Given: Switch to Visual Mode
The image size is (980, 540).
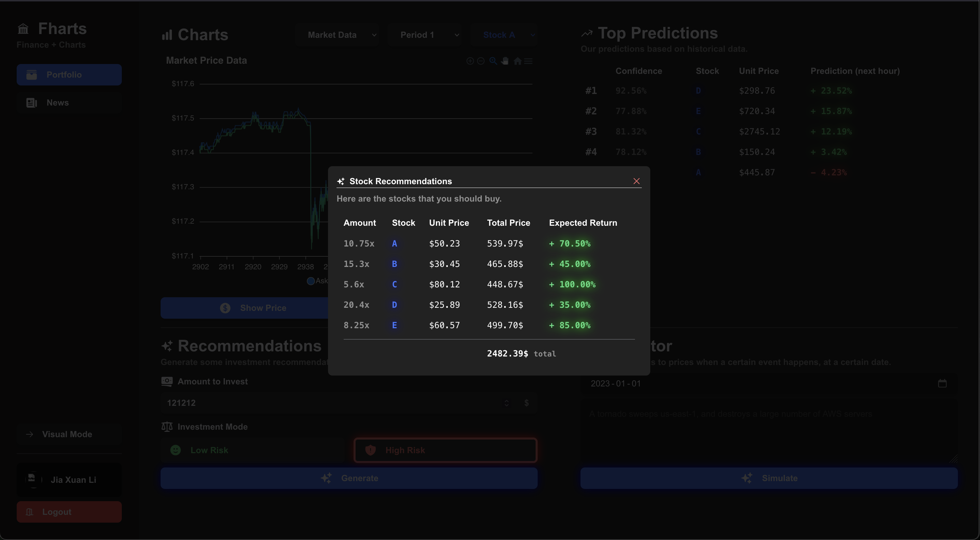Looking at the screenshot, I should tap(69, 434).
